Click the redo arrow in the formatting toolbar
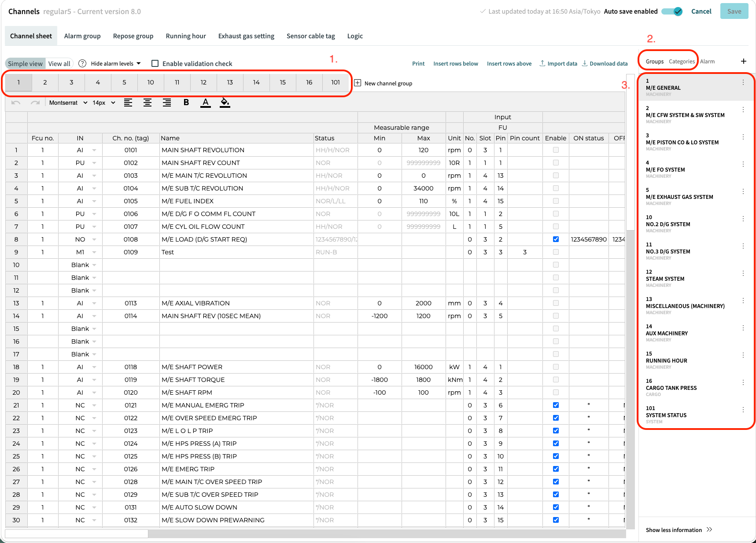Screen dimensions: 756x543 tap(35, 103)
